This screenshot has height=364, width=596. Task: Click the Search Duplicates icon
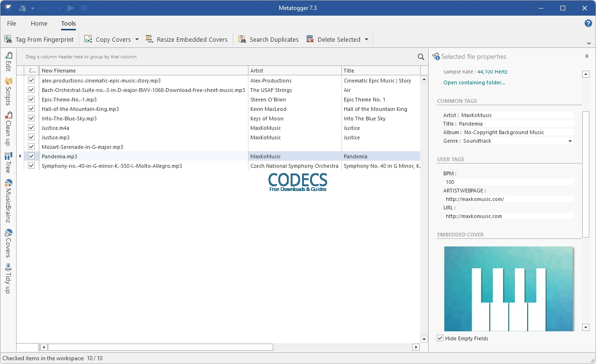click(x=242, y=39)
